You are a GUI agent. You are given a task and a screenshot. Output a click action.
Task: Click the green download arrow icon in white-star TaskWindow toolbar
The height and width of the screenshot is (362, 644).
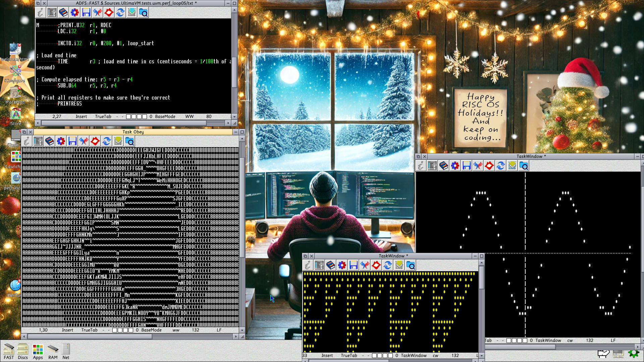tap(512, 166)
